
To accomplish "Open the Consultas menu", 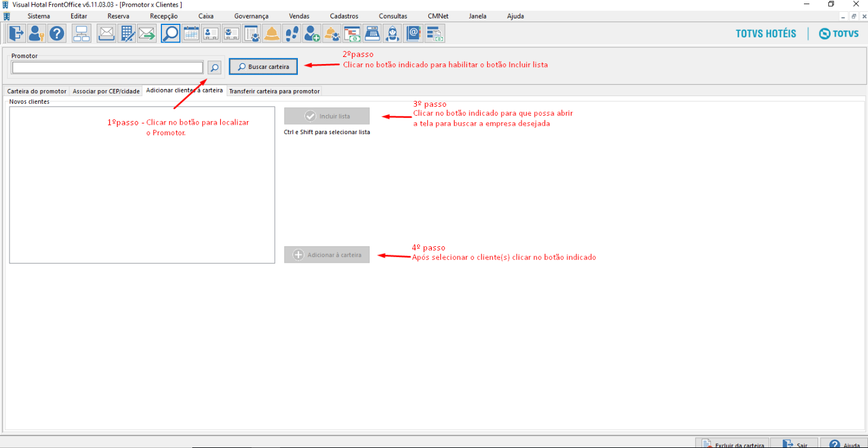I will click(393, 16).
